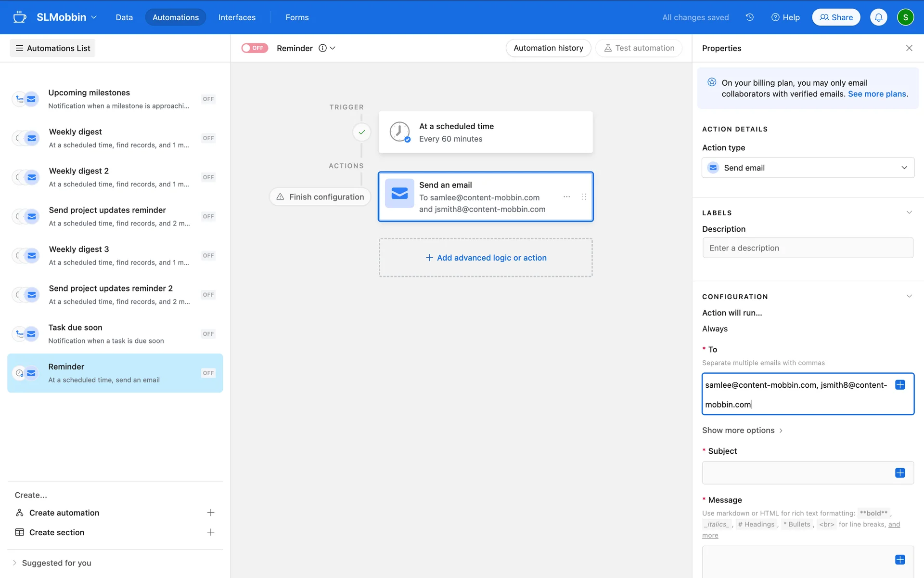Collapse the Configuration section chevron
924x578 pixels.
click(909, 296)
